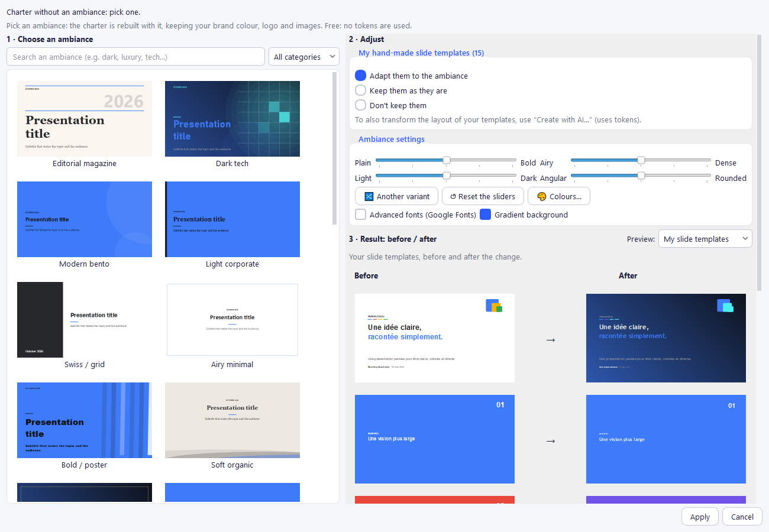769x532 pixels.
Task: Select the Editorial magazine ambiance thumbnail
Action: click(85, 119)
